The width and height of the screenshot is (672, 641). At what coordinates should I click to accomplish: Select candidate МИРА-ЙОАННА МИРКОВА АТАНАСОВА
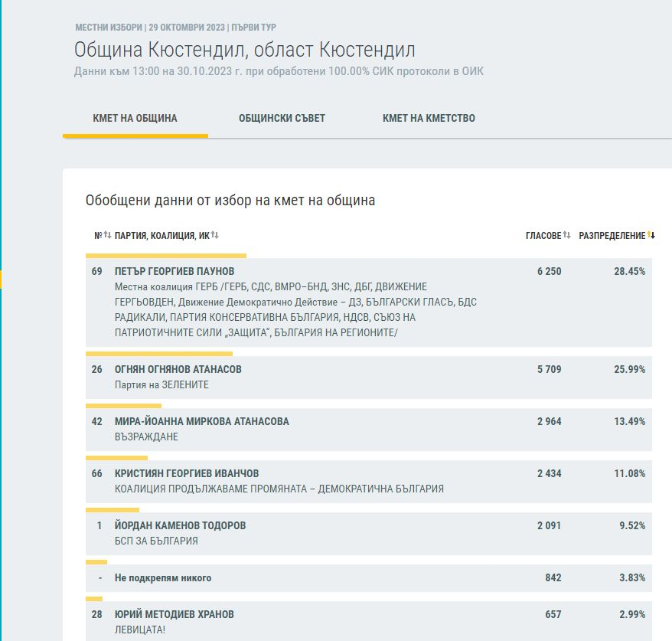[x=202, y=421]
